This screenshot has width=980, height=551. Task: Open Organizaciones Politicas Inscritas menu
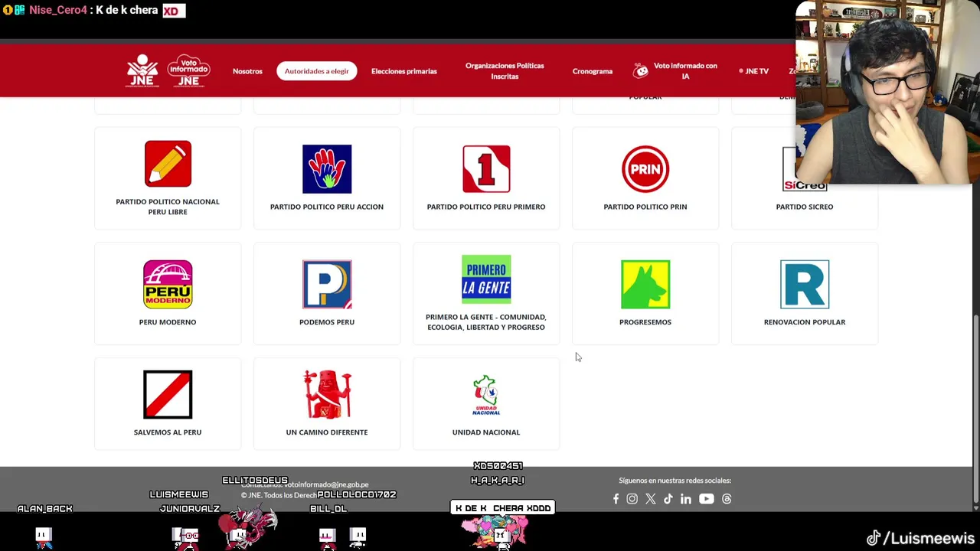click(x=505, y=71)
